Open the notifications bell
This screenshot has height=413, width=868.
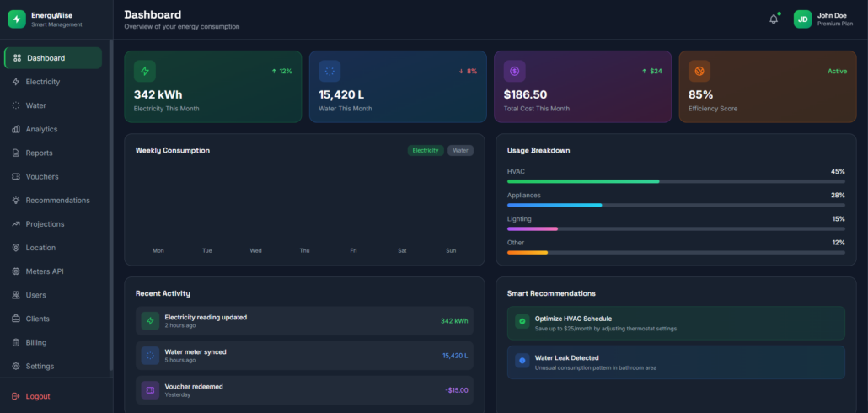774,19
